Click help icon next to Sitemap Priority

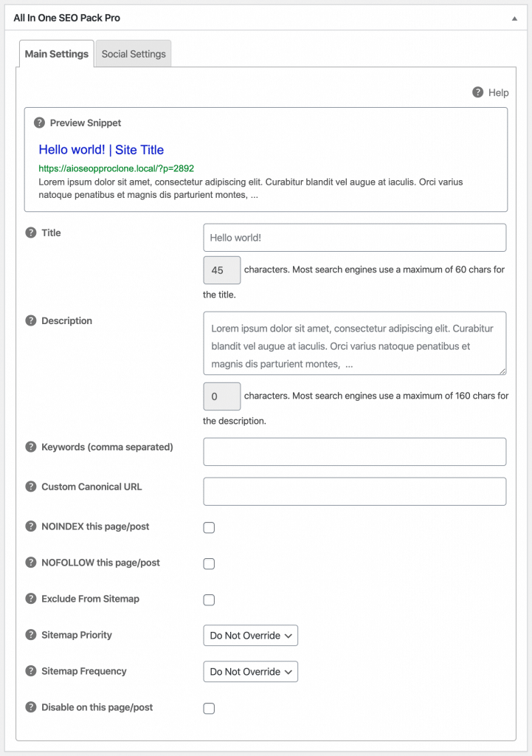click(x=31, y=634)
